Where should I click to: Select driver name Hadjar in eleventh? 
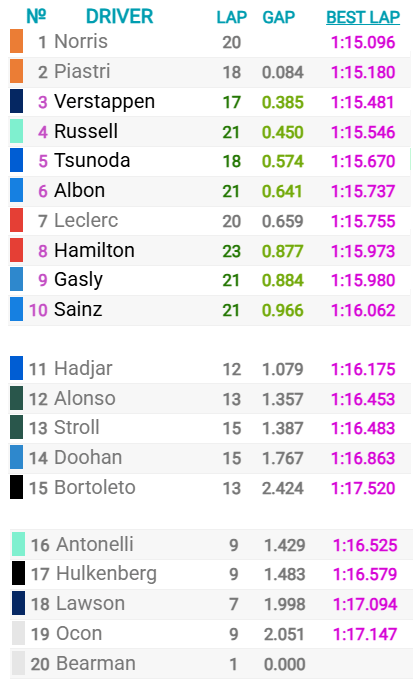click(x=83, y=369)
